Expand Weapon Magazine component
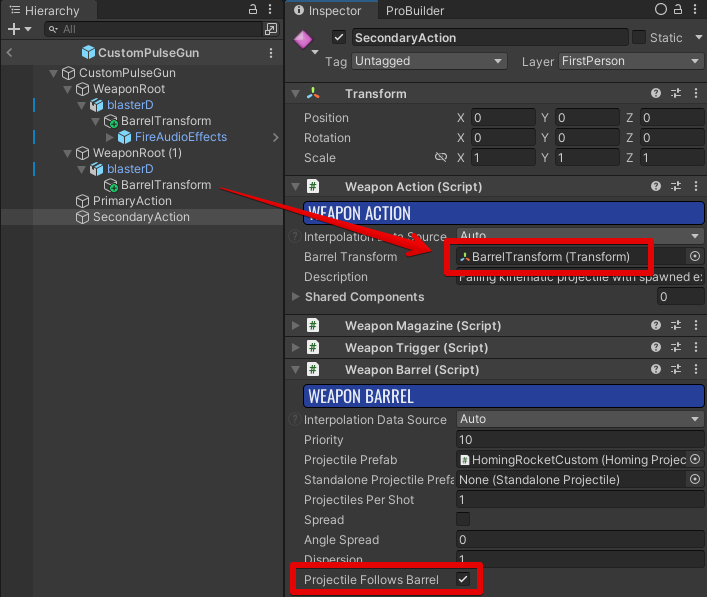 coord(295,325)
